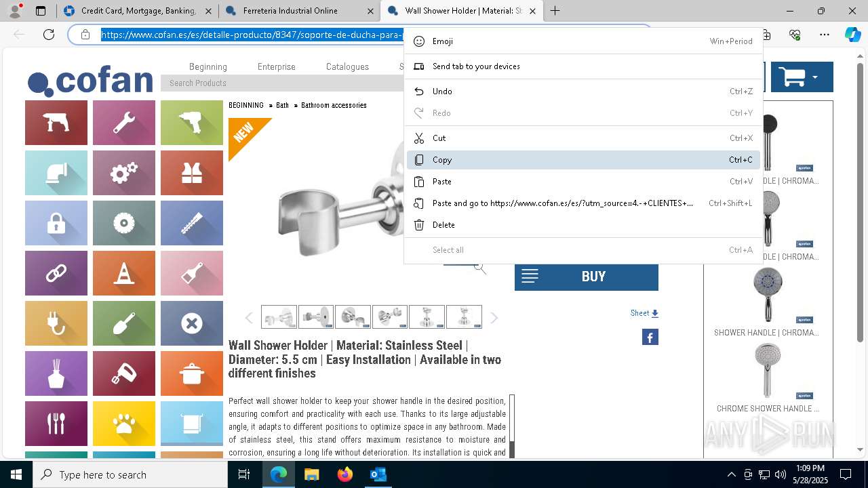Open the wrench hand tools category tile
The width and height of the screenshot is (868, 488).
[x=124, y=123]
